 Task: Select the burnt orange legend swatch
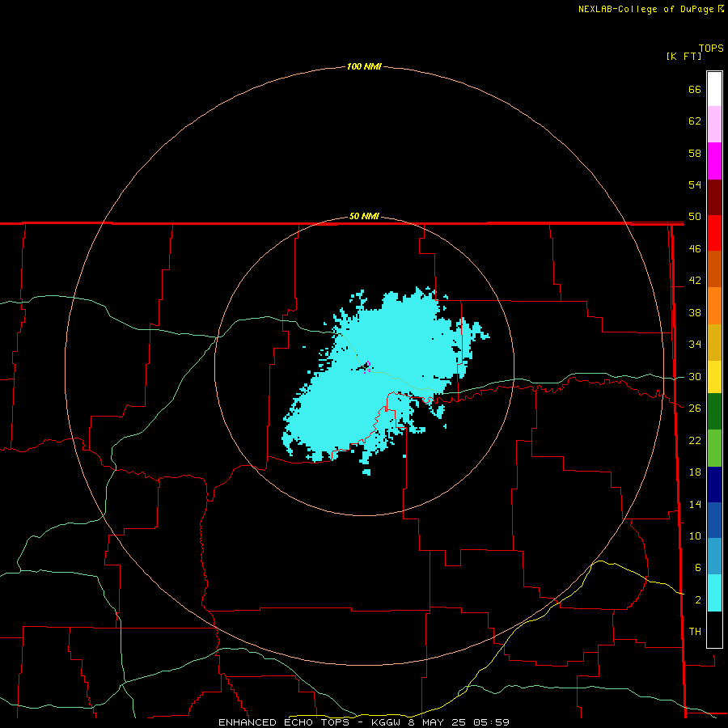point(714,269)
